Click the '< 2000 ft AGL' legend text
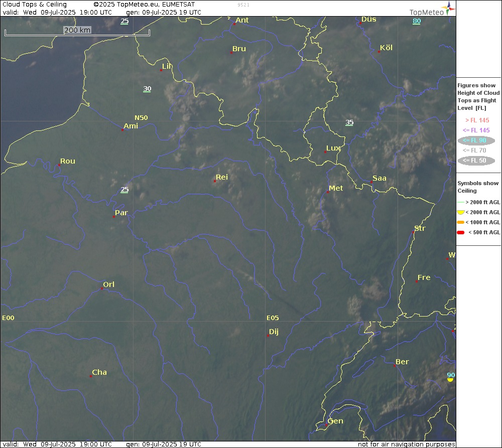502x448 pixels. 483,212
